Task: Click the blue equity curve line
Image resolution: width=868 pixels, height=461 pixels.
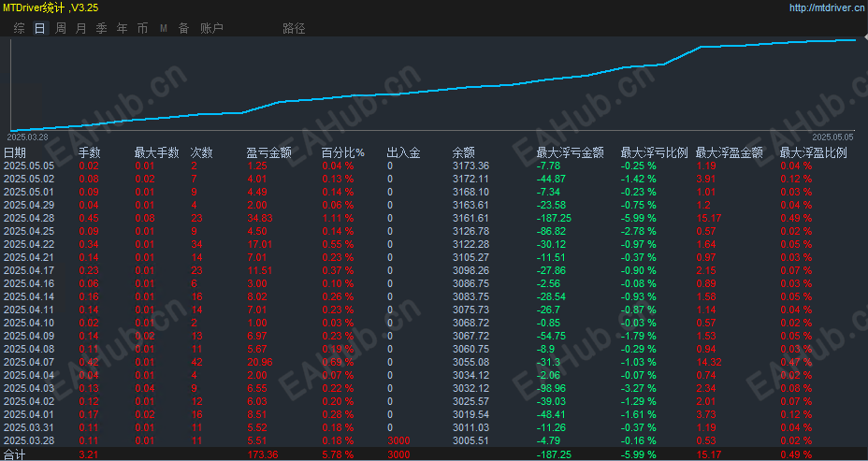Action: coord(433,90)
